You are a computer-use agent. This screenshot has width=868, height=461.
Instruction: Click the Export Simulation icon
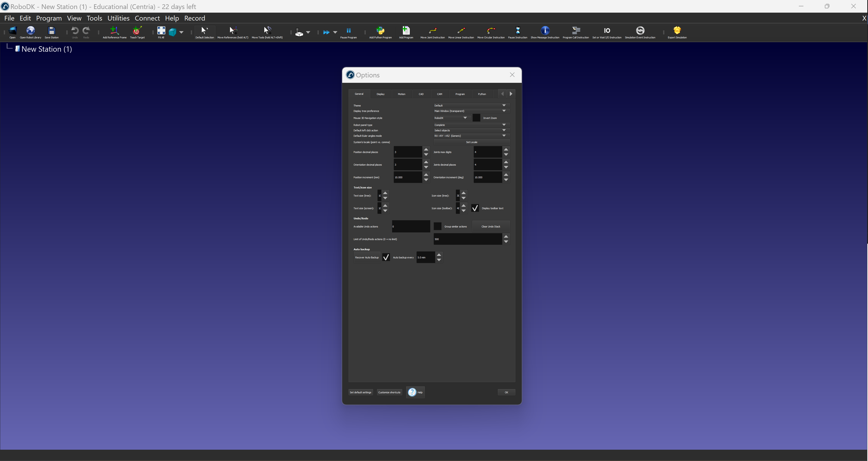677,31
